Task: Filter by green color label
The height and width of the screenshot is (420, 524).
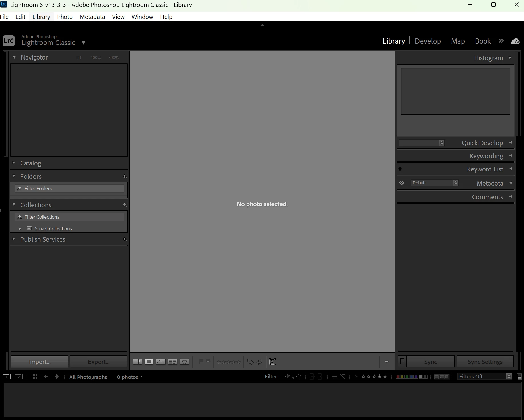Action: point(407,377)
